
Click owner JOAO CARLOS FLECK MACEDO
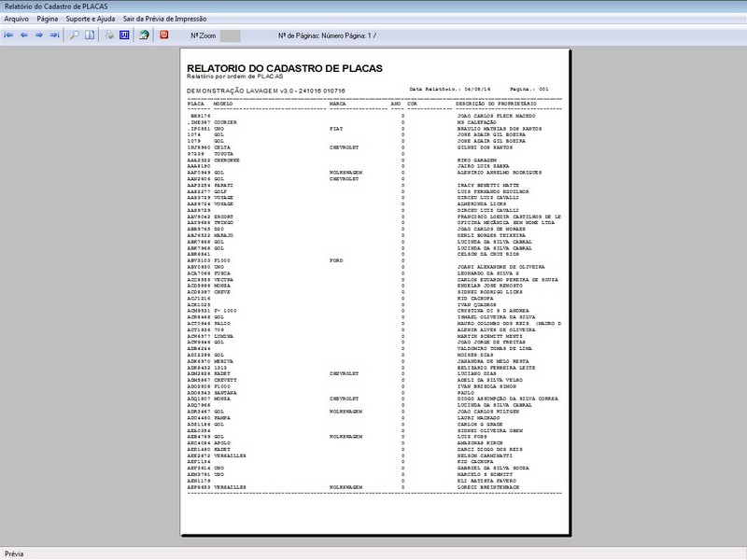tap(497, 116)
